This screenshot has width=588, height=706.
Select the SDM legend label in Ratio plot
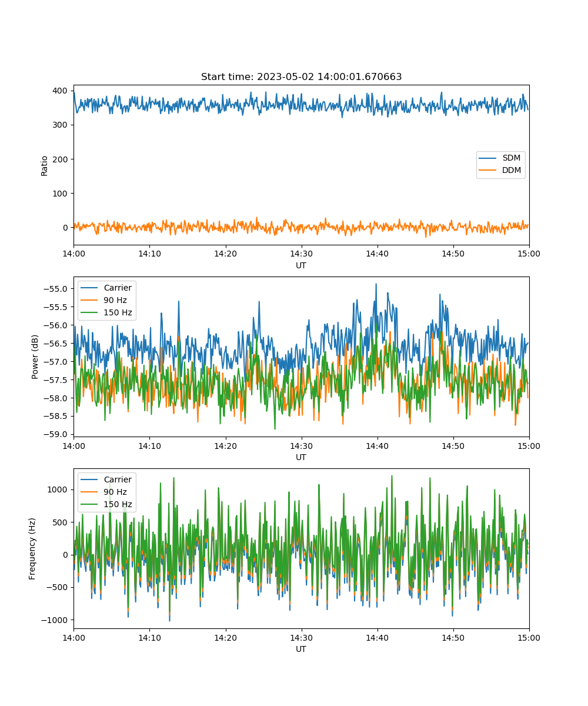512,158
